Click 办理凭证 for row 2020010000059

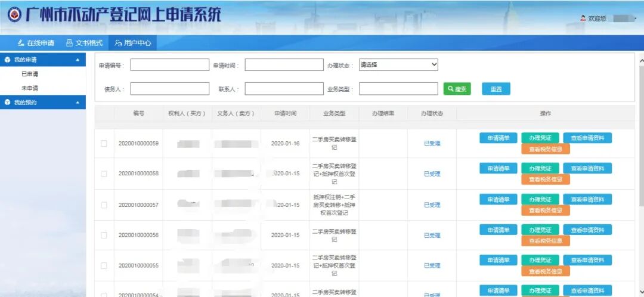tap(540, 138)
